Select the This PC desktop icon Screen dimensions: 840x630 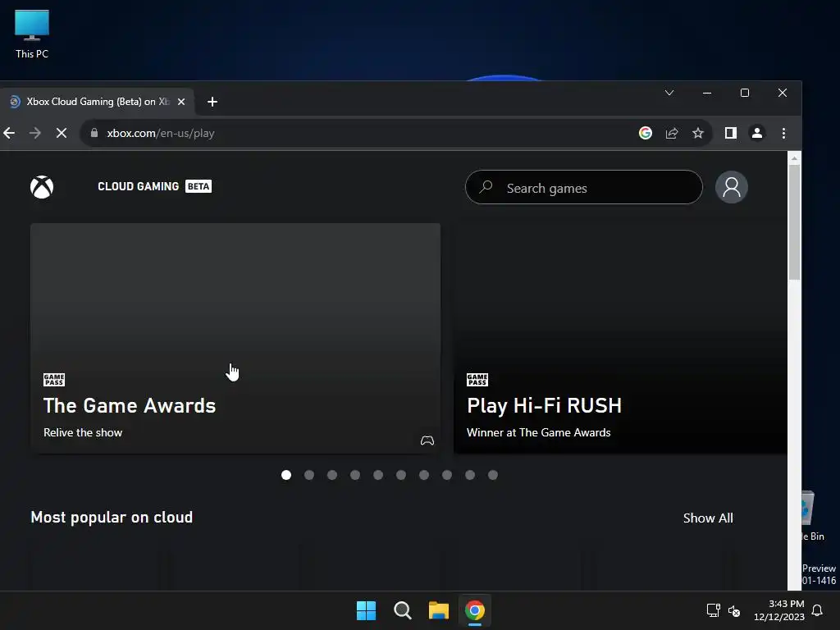[x=32, y=34]
